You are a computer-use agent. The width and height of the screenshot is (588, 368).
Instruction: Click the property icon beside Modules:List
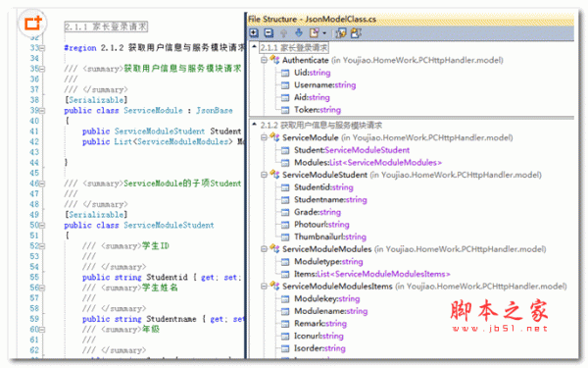285,163
